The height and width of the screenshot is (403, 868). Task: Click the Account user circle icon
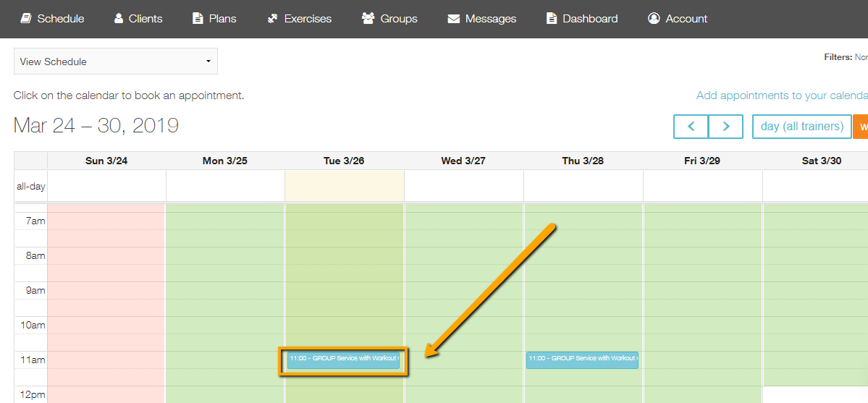[654, 19]
